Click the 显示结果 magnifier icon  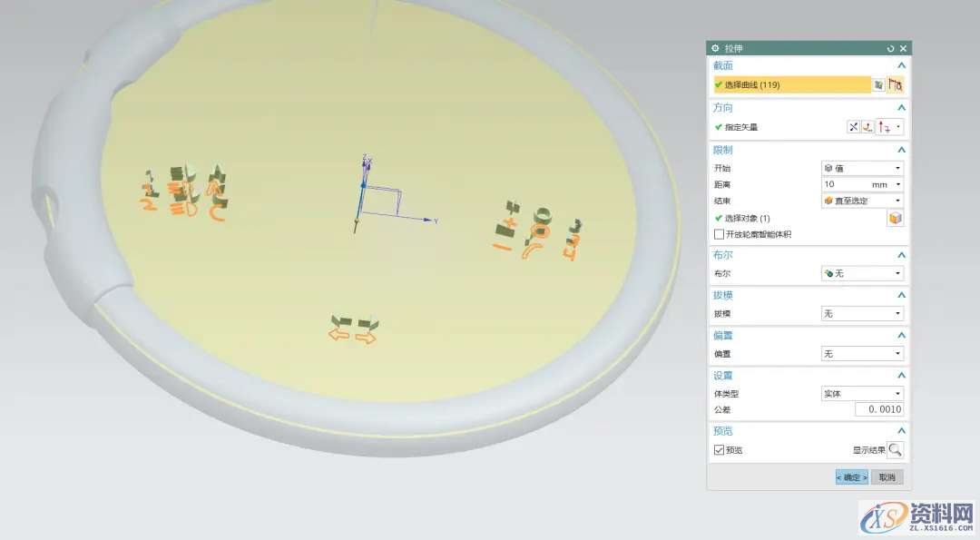pyautogui.click(x=895, y=449)
